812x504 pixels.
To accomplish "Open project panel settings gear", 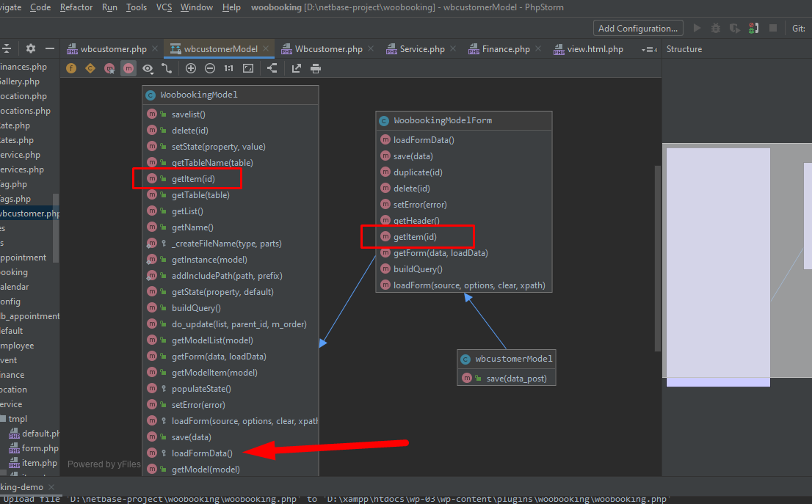I will click(x=30, y=48).
